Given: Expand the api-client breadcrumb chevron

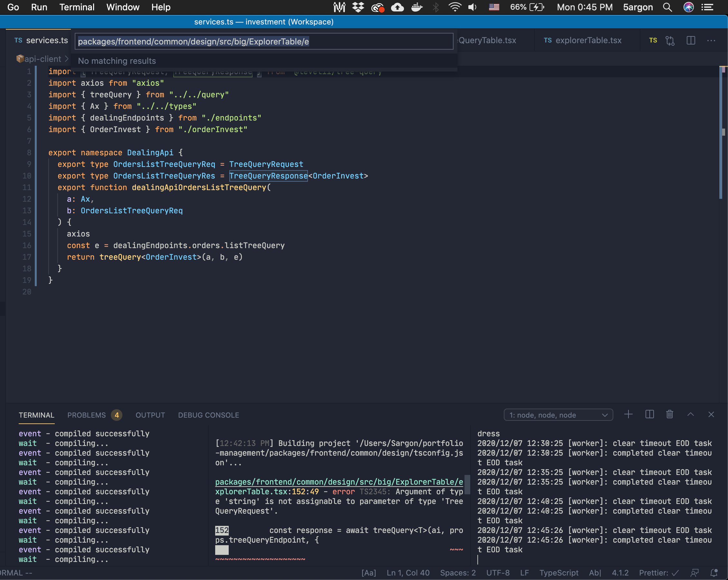Looking at the screenshot, I should (x=67, y=59).
